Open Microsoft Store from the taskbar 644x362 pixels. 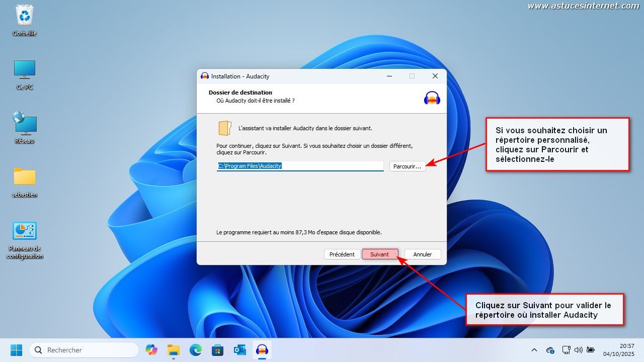217,350
